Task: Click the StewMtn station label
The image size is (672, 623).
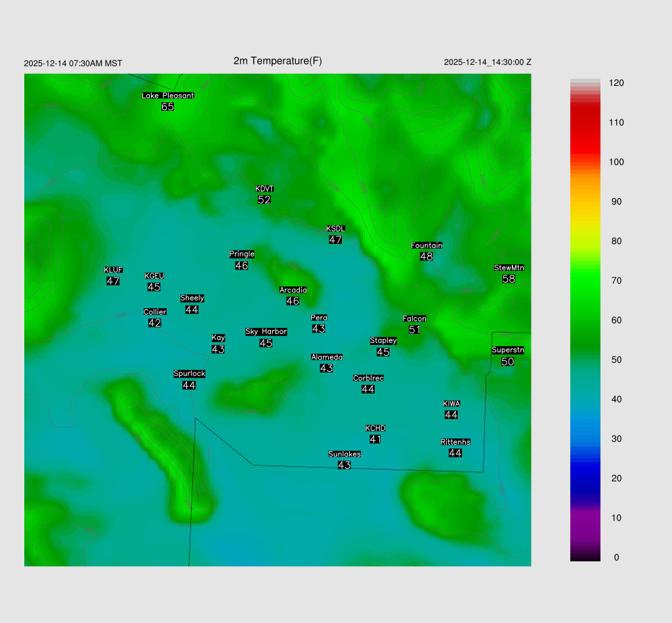Action: pos(509,268)
